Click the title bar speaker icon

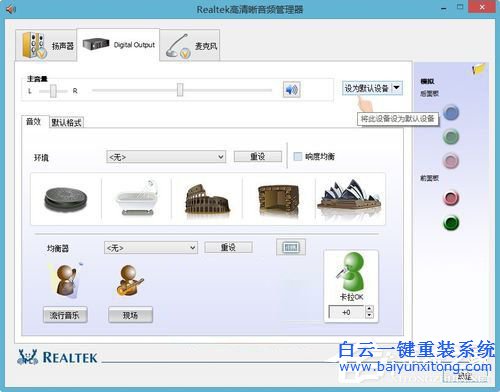[11, 9]
